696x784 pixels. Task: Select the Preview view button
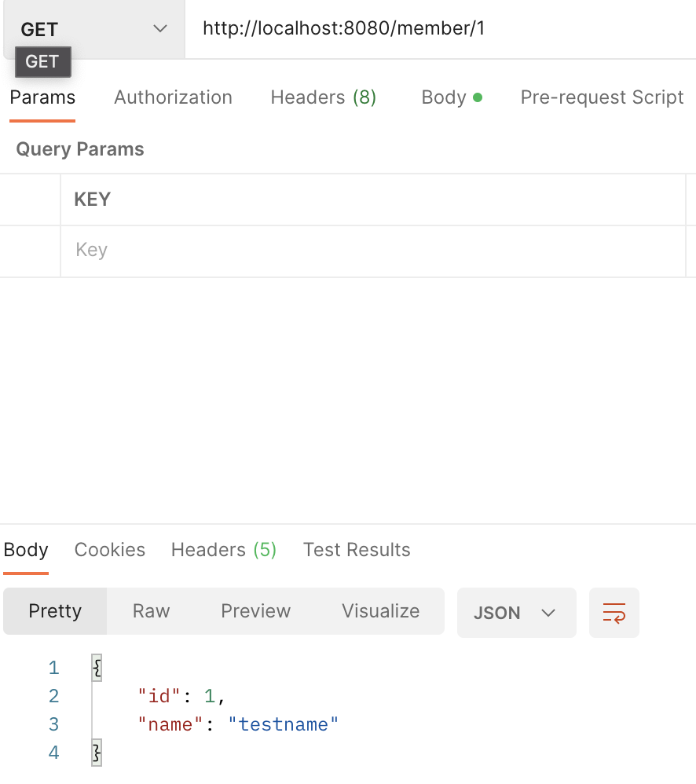click(255, 611)
